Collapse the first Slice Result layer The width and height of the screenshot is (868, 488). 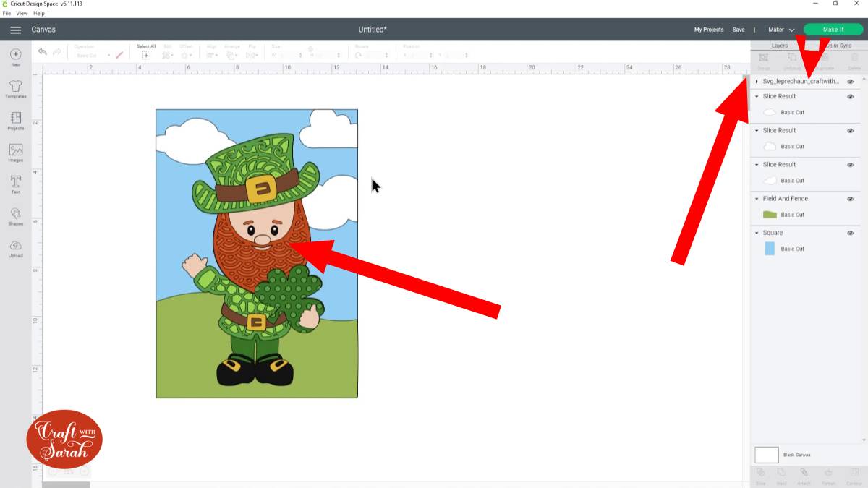pyautogui.click(x=757, y=96)
